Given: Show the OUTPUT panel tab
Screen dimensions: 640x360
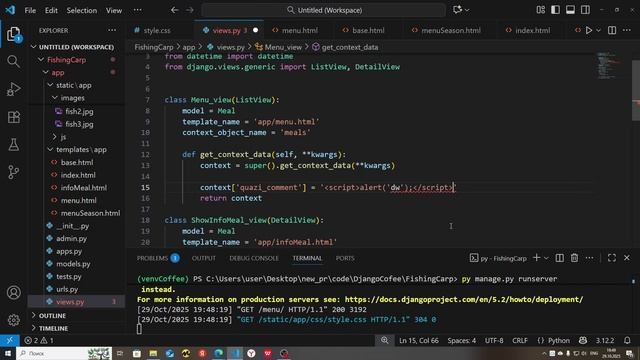Looking at the screenshot, I should (x=204, y=258).
